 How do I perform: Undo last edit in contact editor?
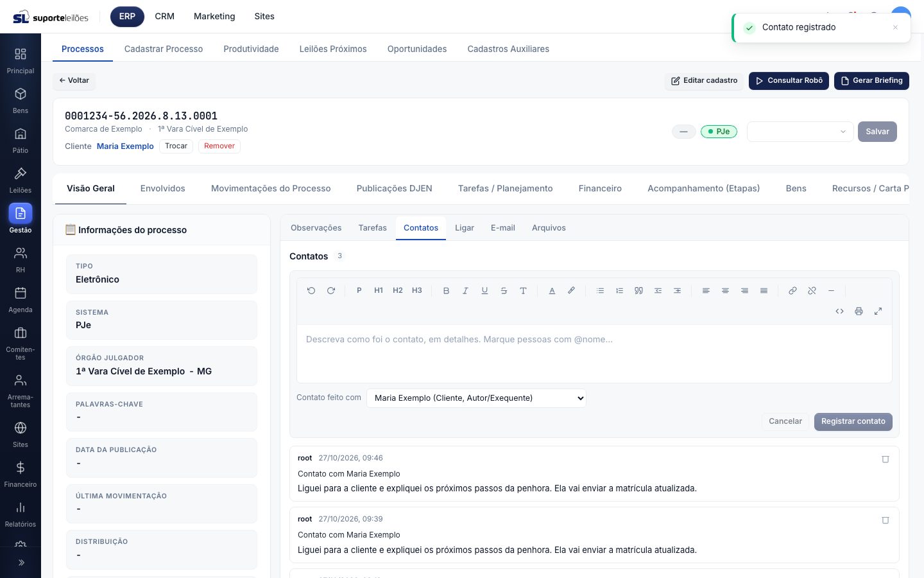click(x=311, y=291)
